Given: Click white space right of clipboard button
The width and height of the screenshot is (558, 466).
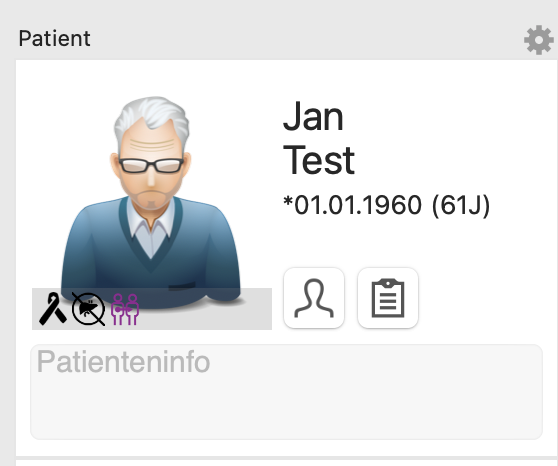Looking at the screenshot, I should (x=480, y=298).
